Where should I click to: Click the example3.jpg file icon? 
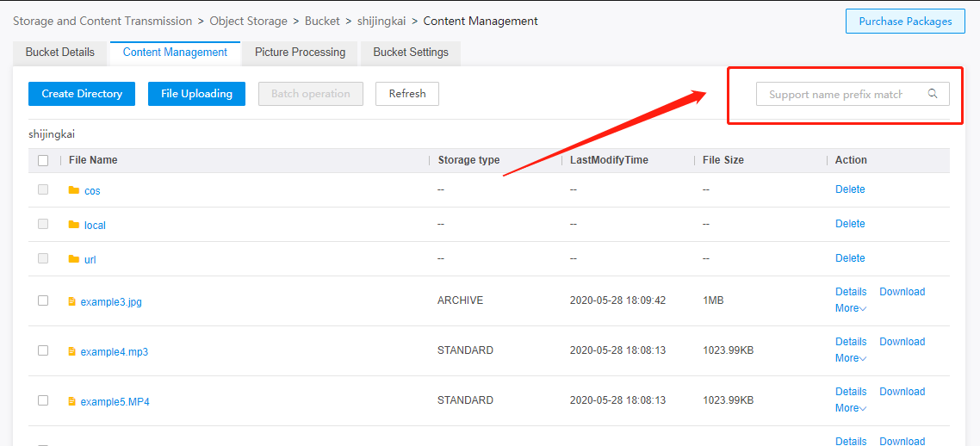click(x=71, y=301)
